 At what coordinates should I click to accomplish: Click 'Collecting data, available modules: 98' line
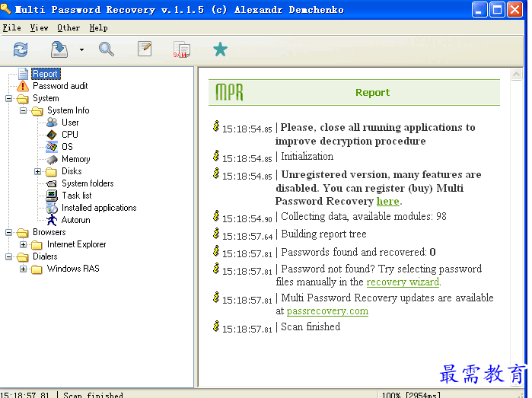click(364, 216)
